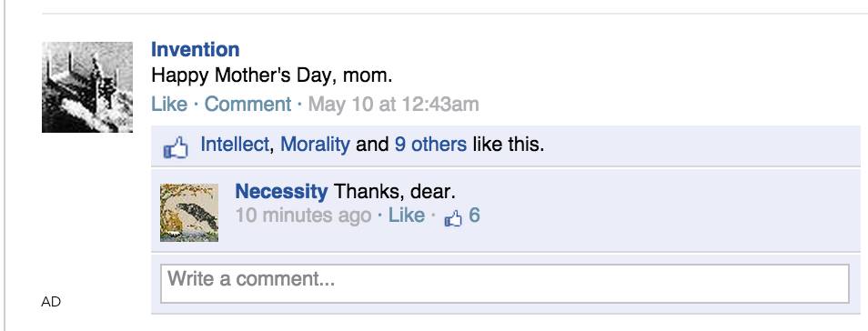Click Comment under Invention's post
The image size is (868, 331).
248,104
